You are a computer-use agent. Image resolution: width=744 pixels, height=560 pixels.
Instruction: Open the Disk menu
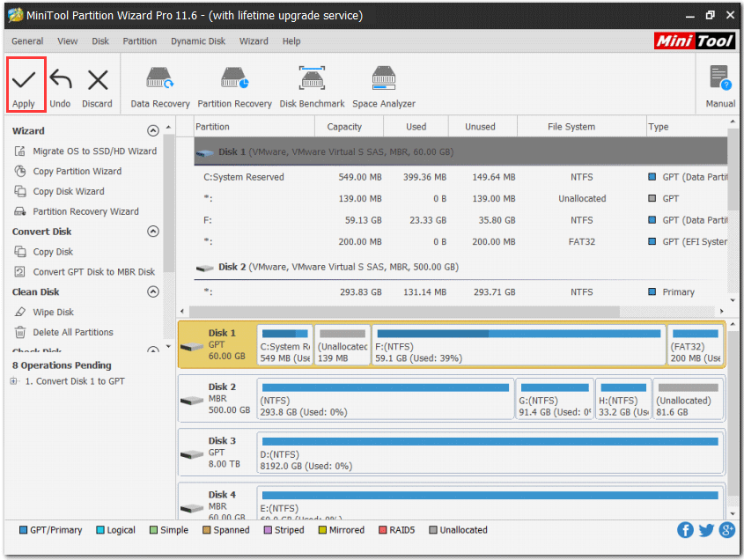coord(100,41)
